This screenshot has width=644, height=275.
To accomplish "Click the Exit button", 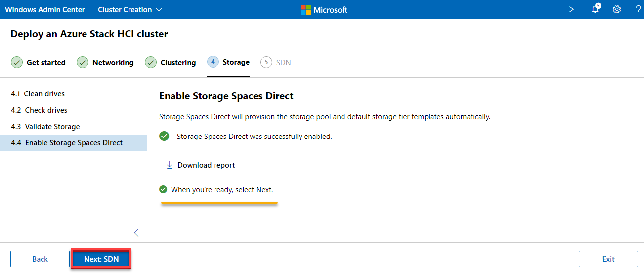I will click(x=608, y=259).
